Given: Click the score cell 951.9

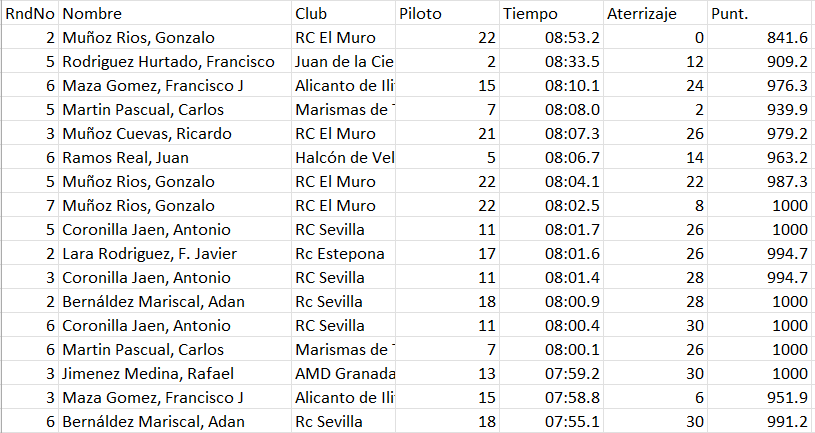Looking at the screenshot, I should [x=759, y=397].
